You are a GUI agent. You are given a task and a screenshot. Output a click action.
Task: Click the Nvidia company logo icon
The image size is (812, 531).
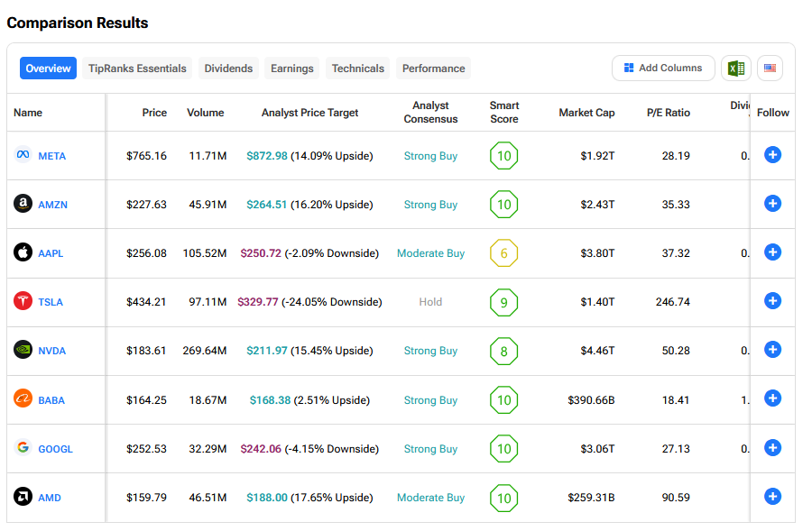coord(23,350)
